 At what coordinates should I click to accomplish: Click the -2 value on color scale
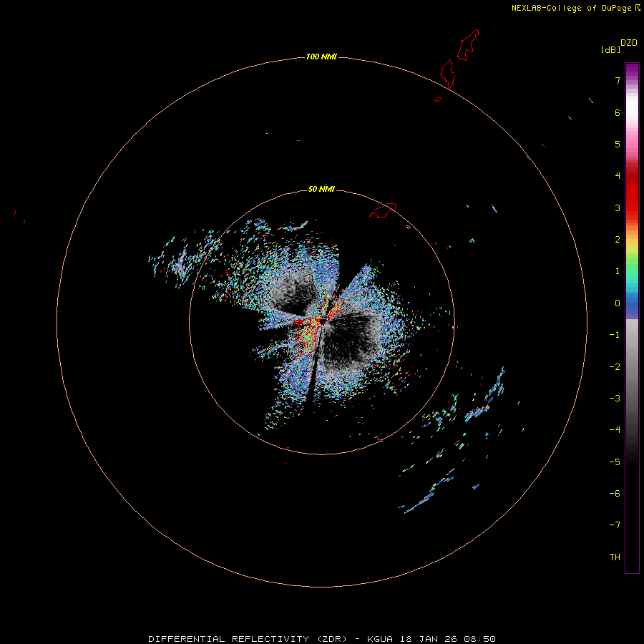(x=615, y=367)
